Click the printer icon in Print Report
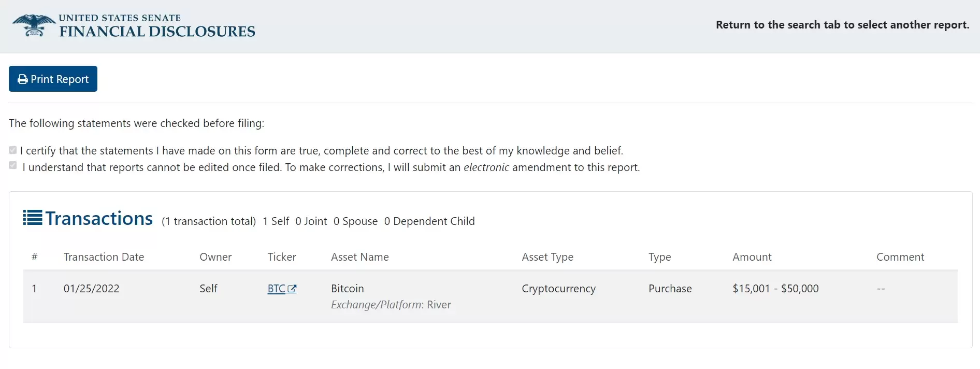This screenshot has height=369, width=980. [x=23, y=79]
